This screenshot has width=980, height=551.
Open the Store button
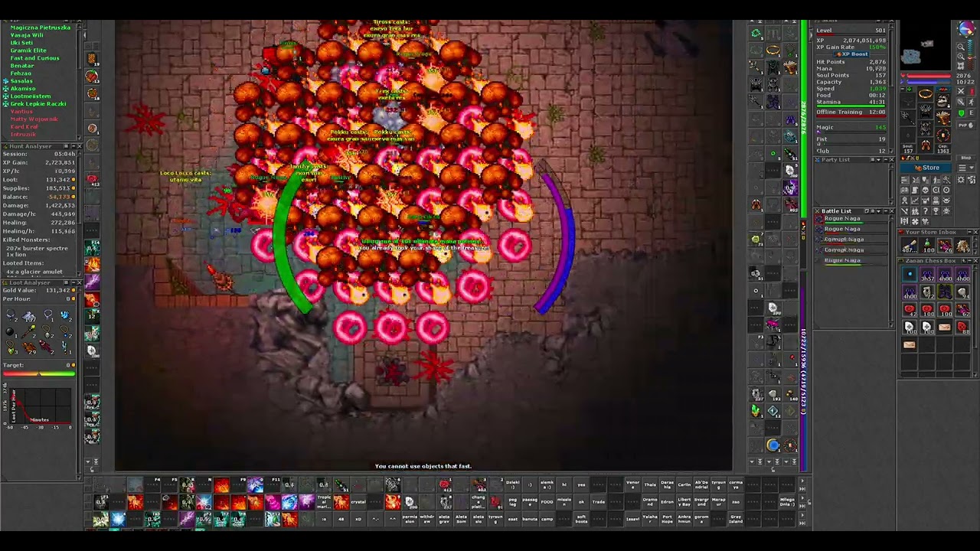click(x=926, y=168)
